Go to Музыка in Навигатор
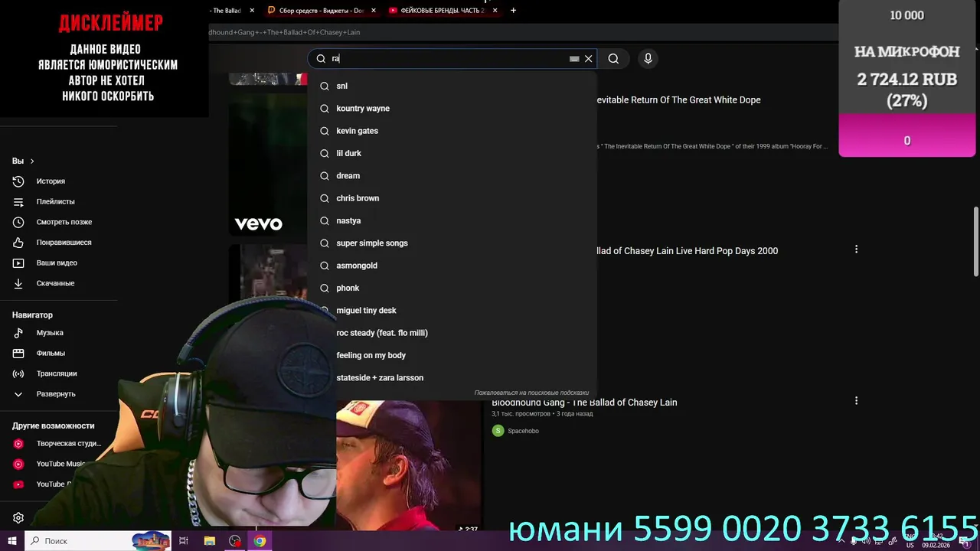The image size is (980, 551). click(50, 333)
